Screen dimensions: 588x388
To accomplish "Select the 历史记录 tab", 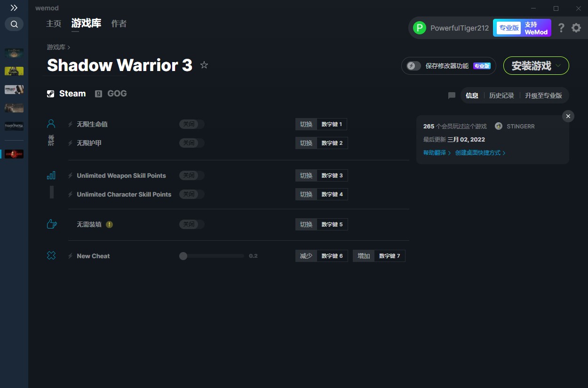I will tap(501, 95).
